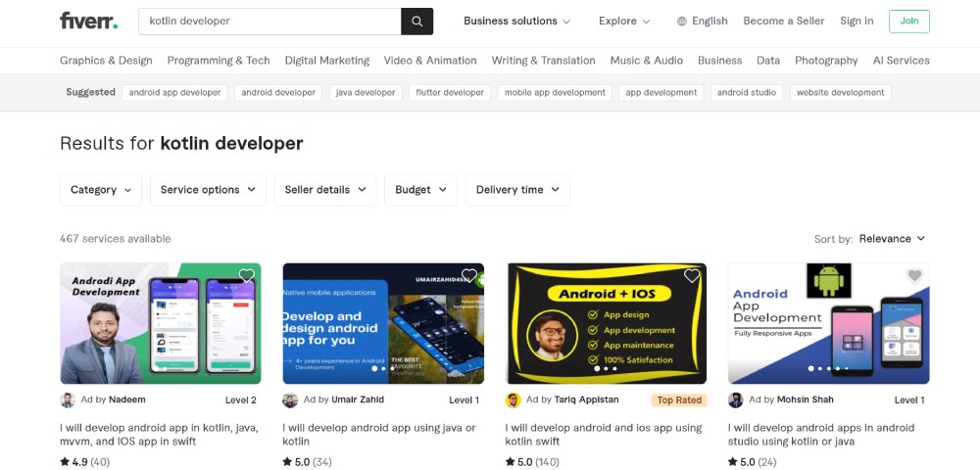Open gig 'develop android app in kotlin, java, mvvm'
Image resolution: width=980 pixels, height=470 pixels.
point(160,435)
